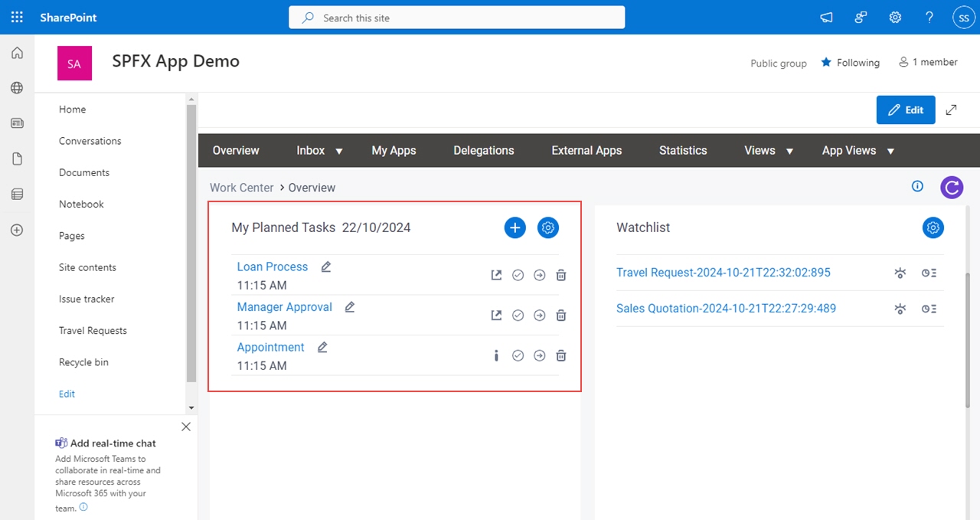
Task: Open the Statistics tab
Action: pyautogui.click(x=683, y=150)
